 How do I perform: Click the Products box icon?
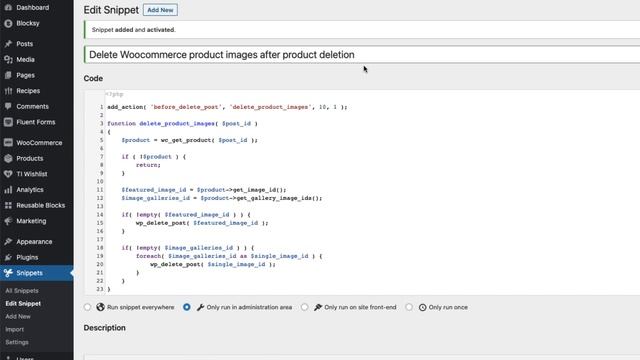click(x=8, y=158)
